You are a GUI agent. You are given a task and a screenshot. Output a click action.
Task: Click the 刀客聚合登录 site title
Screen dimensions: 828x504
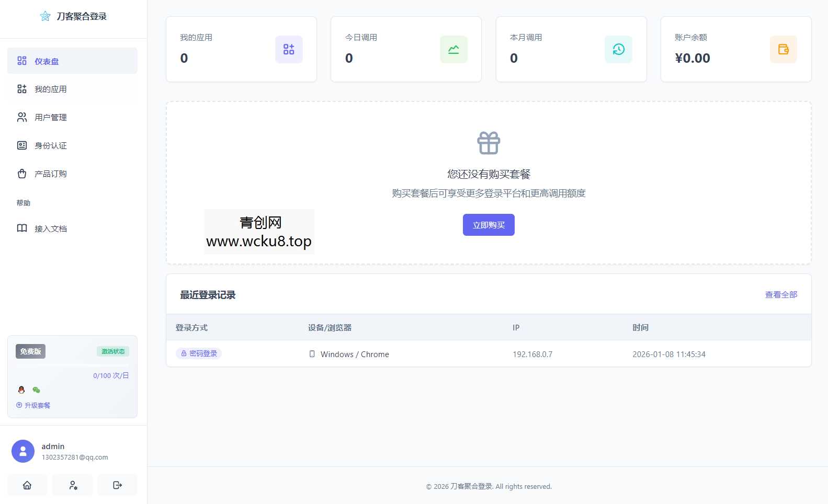82,16
